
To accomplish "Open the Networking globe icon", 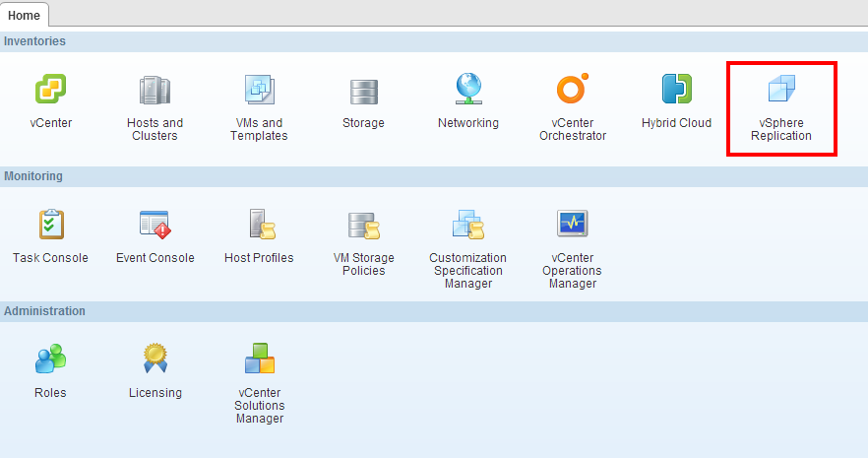I will click(x=468, y=89).
